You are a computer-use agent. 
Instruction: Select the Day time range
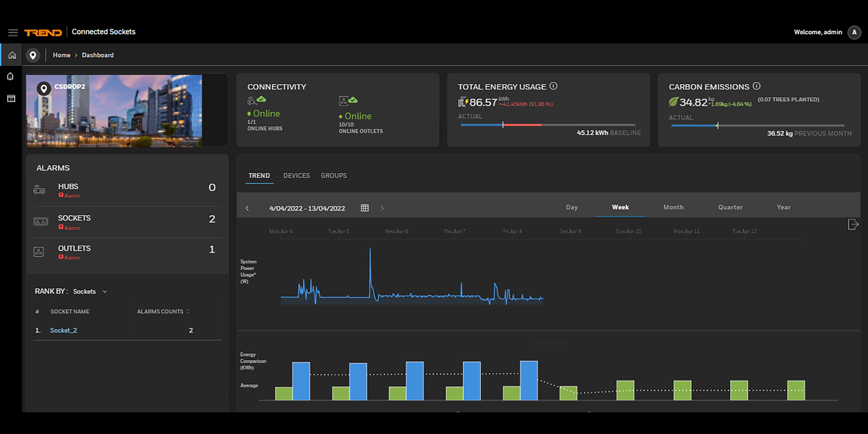572,207
